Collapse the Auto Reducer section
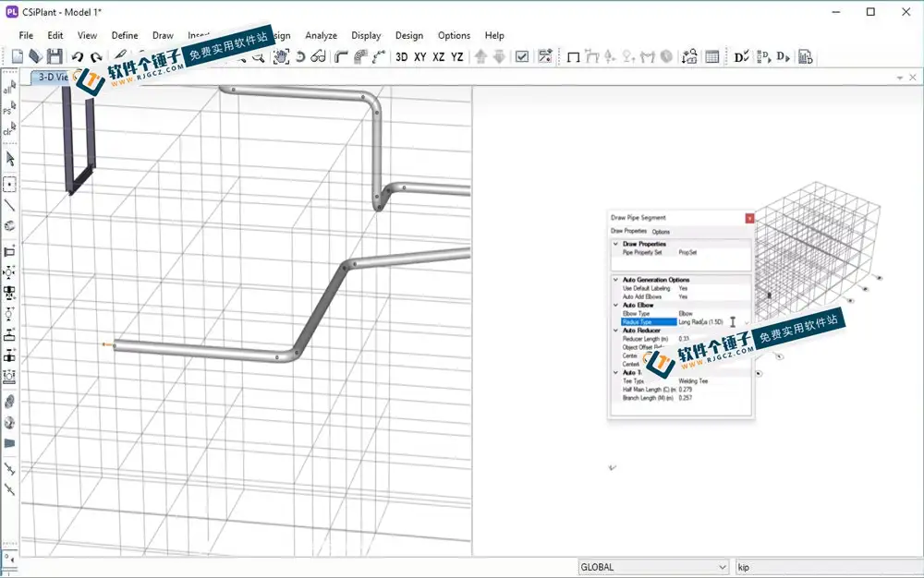Screen dimensions: 924x578 click(x=615, y=331)
